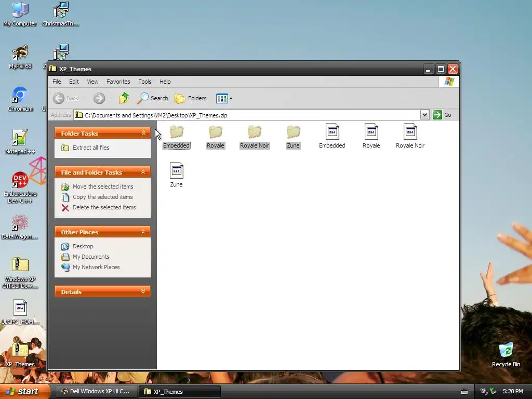
Task: Collapse the Folder Tasks panel
Action: [x=143, y=133]
